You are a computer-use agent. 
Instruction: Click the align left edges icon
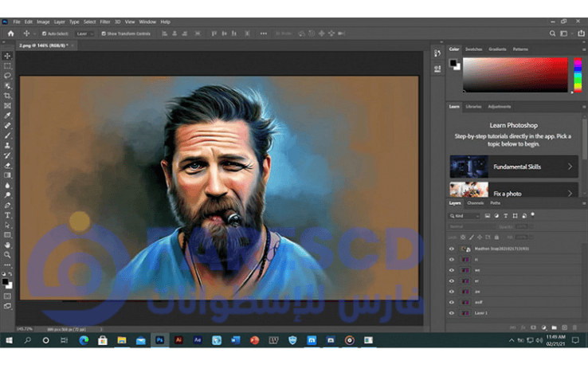pos(164,33)
